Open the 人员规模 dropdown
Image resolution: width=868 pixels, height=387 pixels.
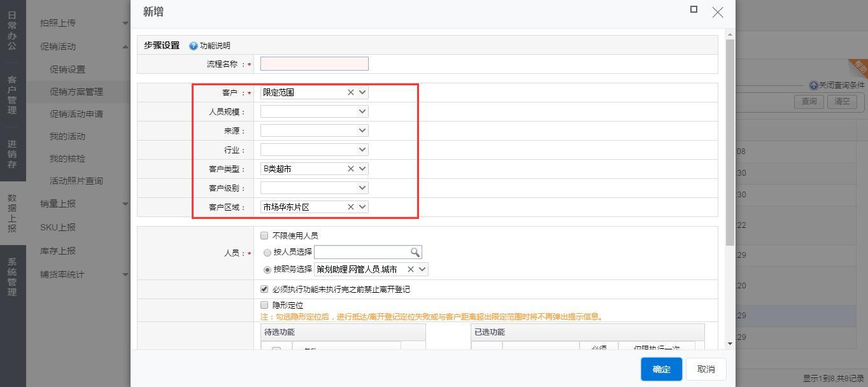click(x=362, y=111)
